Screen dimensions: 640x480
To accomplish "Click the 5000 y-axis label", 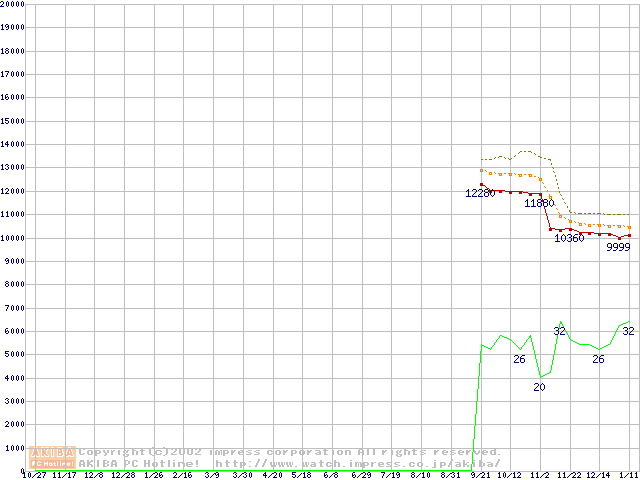I will [x=15, y=355].
